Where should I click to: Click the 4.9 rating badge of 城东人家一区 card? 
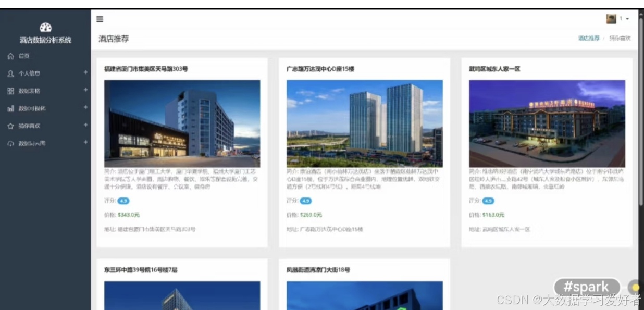point(488,201)
